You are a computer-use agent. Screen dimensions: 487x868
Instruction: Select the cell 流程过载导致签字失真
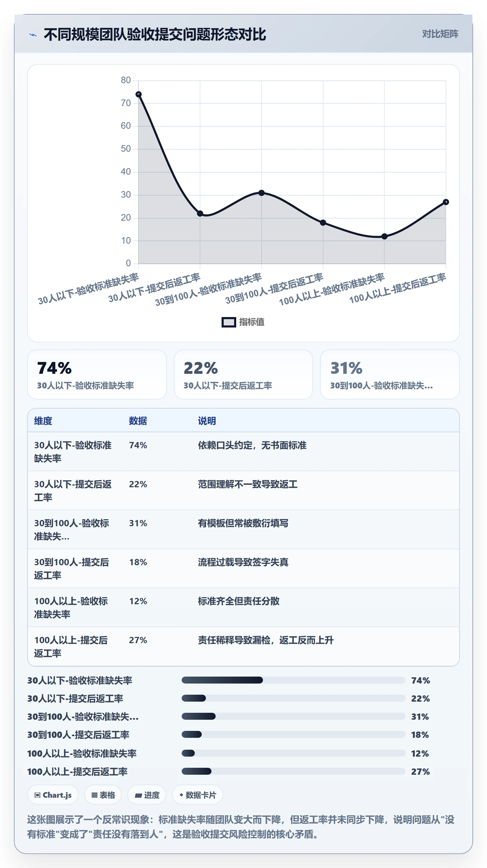[x=243, y=562]
